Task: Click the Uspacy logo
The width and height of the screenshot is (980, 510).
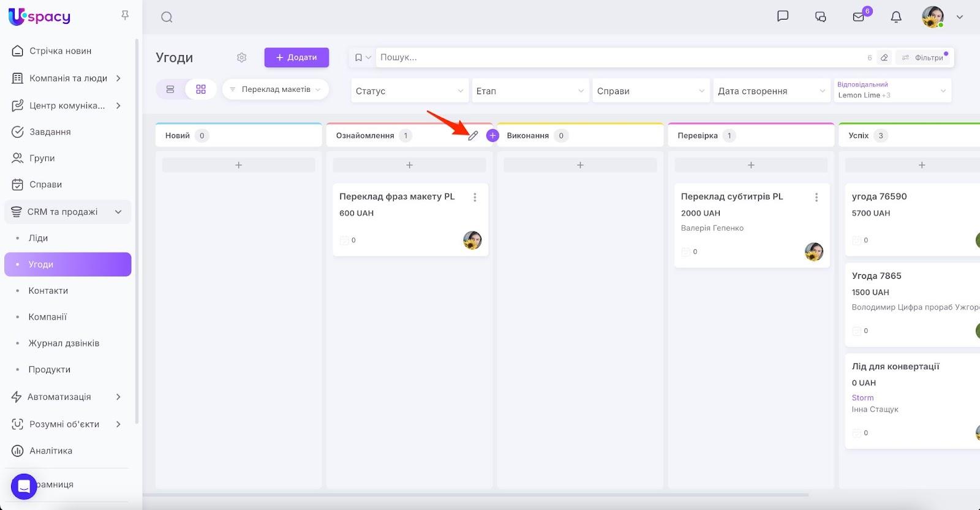Action: click(x=39, y=17)
